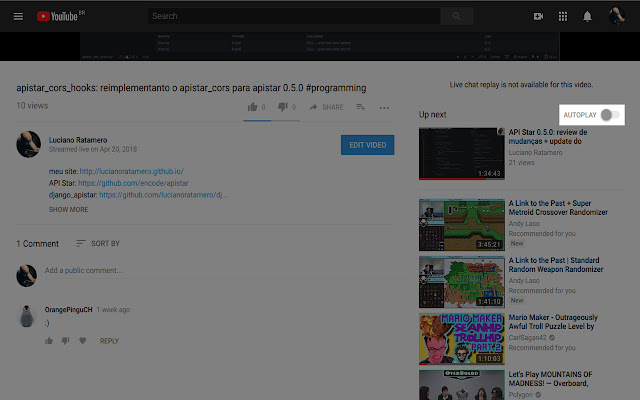Open the hamburger guide menu

tap(18, 16)
